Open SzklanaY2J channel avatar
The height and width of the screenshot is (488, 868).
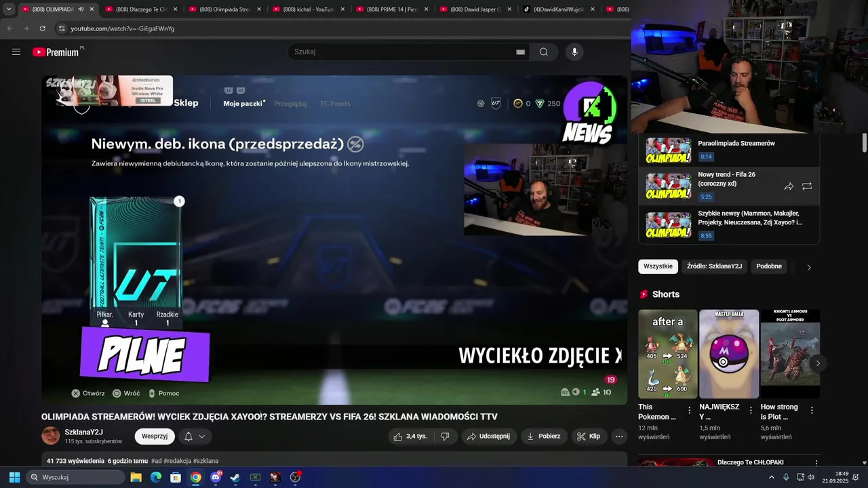point(51,436)
